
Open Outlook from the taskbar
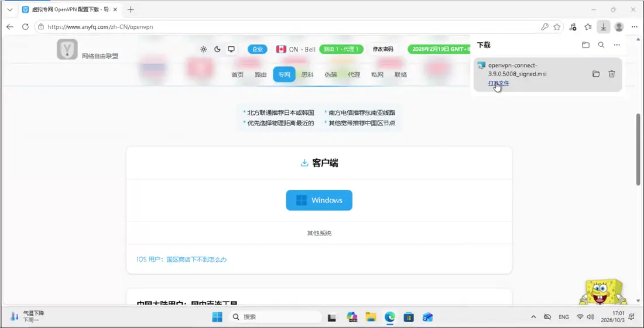pyautogui.click(x=427, y=317)
